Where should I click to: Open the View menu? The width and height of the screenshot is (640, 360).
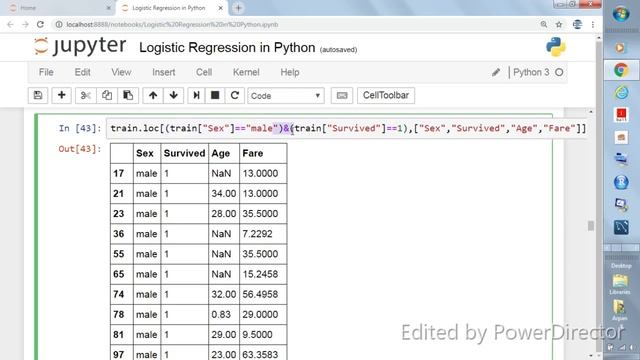121,72
